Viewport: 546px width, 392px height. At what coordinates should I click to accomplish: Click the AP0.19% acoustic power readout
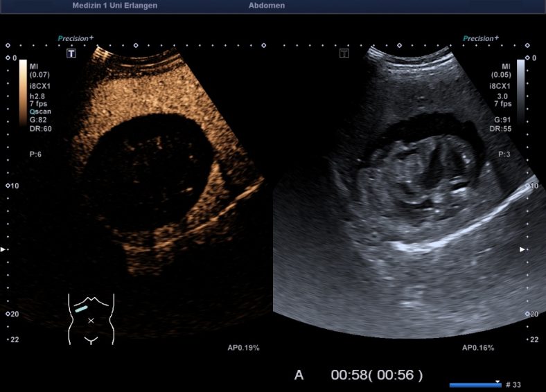click(x=243, y=348)
